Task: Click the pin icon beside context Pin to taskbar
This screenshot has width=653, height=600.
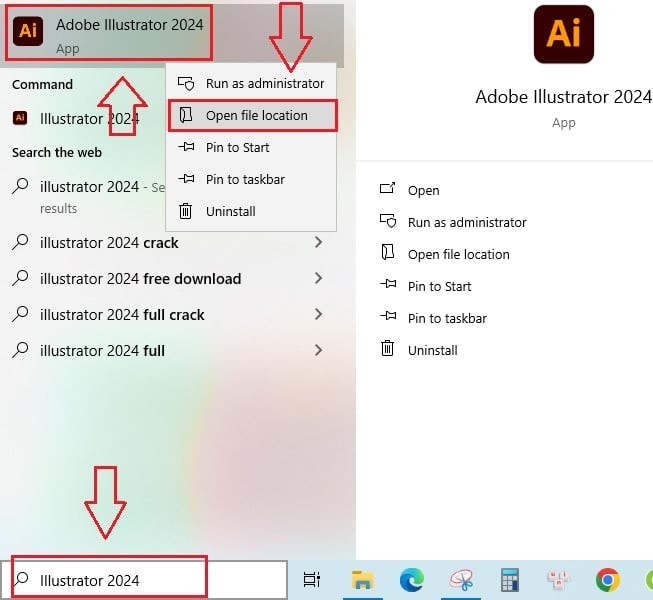Action: [x=186, y=179]
